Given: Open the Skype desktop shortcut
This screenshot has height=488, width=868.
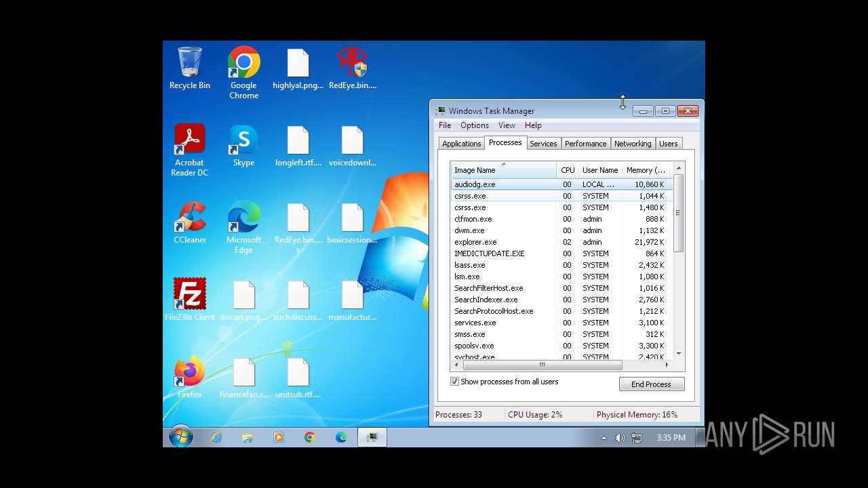Looking at the screenshot, I should [x=243, y=145].
